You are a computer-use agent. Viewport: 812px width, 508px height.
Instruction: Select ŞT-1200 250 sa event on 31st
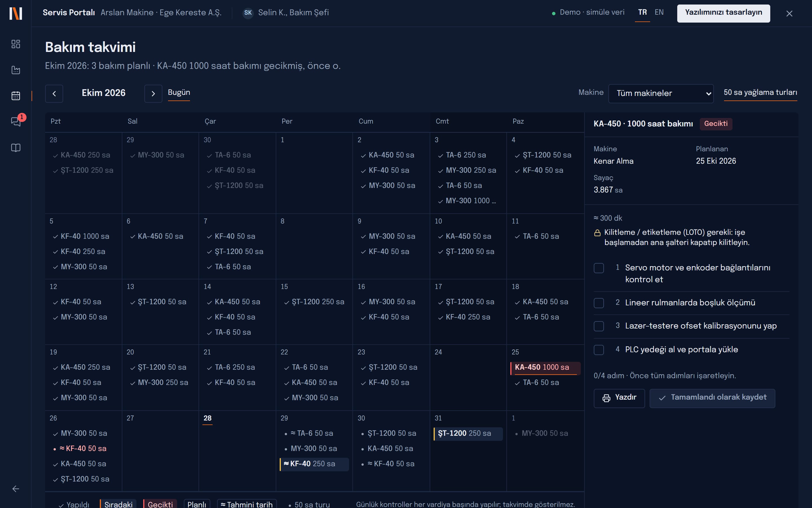468,434
